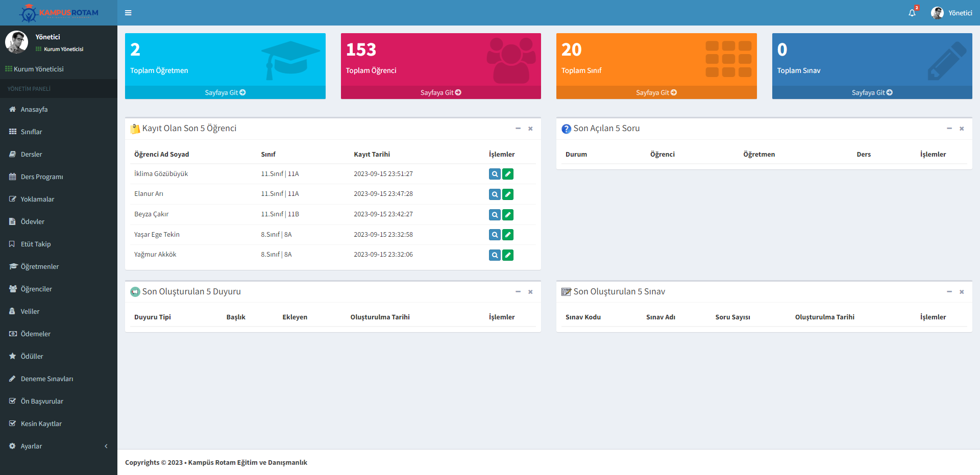
Task: Open Deneme Sınavları from the sidebar
Action: click(47, 379)
